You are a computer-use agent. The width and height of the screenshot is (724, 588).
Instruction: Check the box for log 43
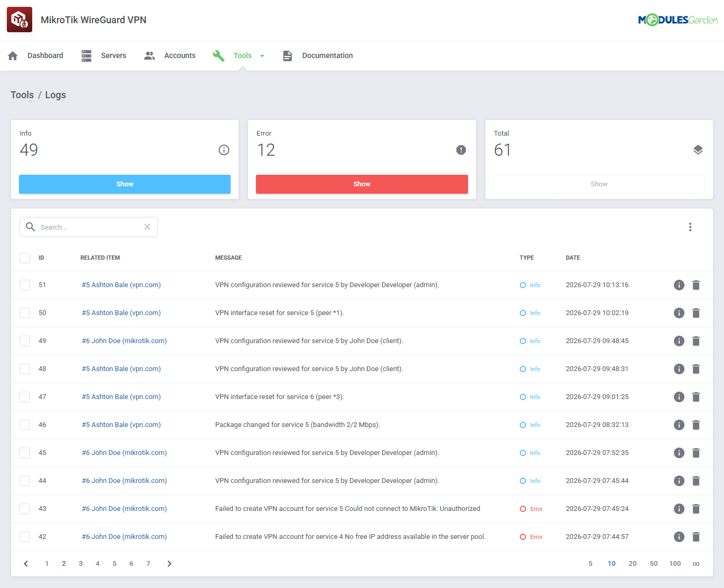pyautogui.click(x=25, y=509)
